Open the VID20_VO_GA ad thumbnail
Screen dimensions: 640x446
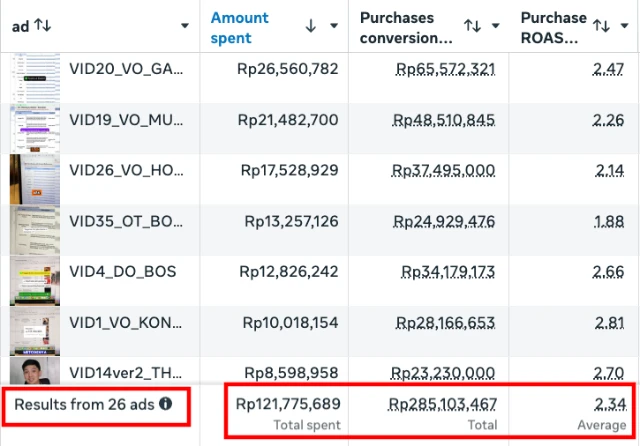[36, 77]
